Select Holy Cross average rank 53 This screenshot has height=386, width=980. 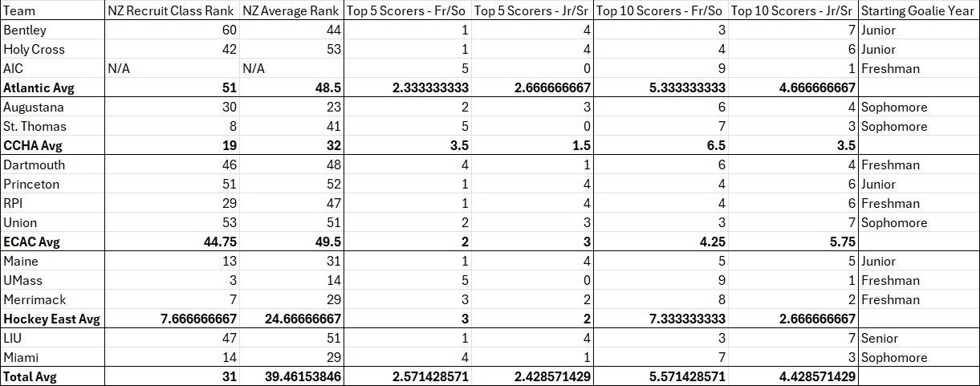[292, 50]
